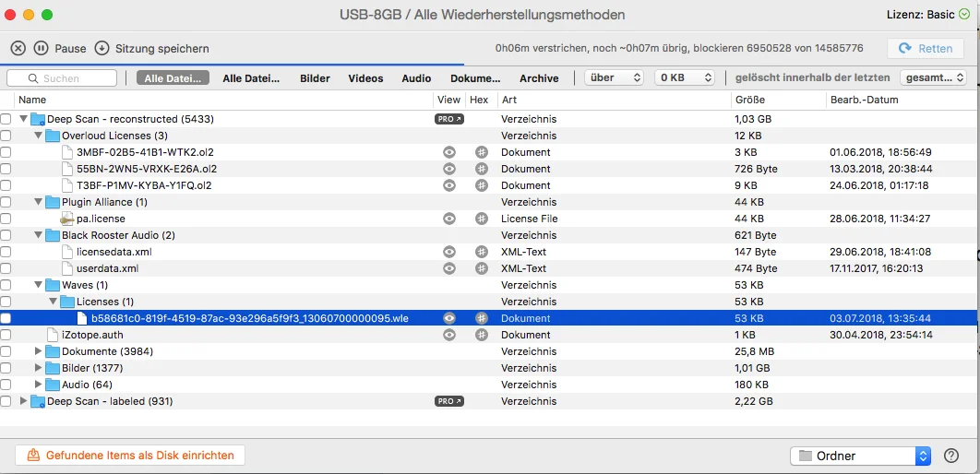Select checkbox for licensedata.xml
Image resolution: width=980 pixels, height=474 pixels.
tap(6, 252)
